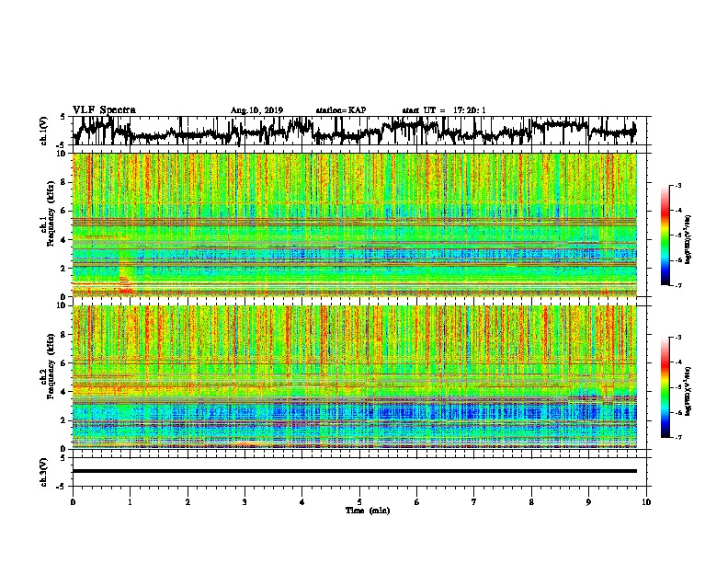Select the date text "Aug.10, 2019"
Screen dimensions: 728x563
pos(256,110)
